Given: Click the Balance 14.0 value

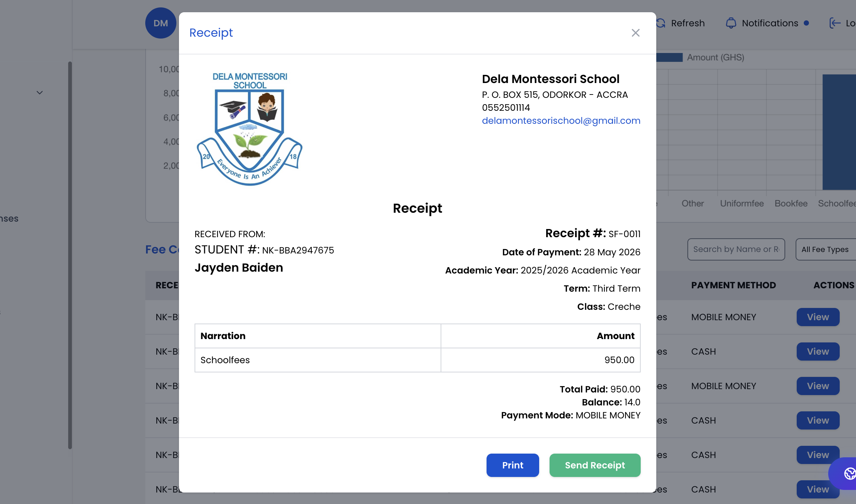Looking at the screenshot, I should coord(632,402).
